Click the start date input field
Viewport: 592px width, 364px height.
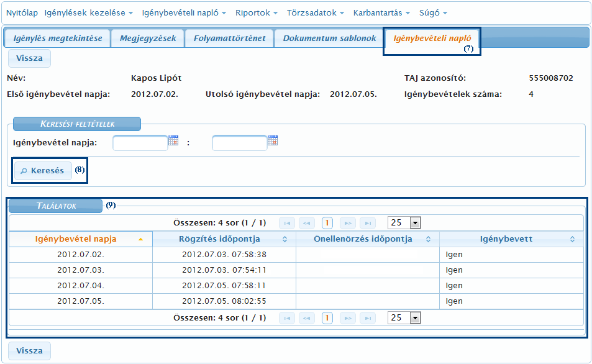coord(140,143)
